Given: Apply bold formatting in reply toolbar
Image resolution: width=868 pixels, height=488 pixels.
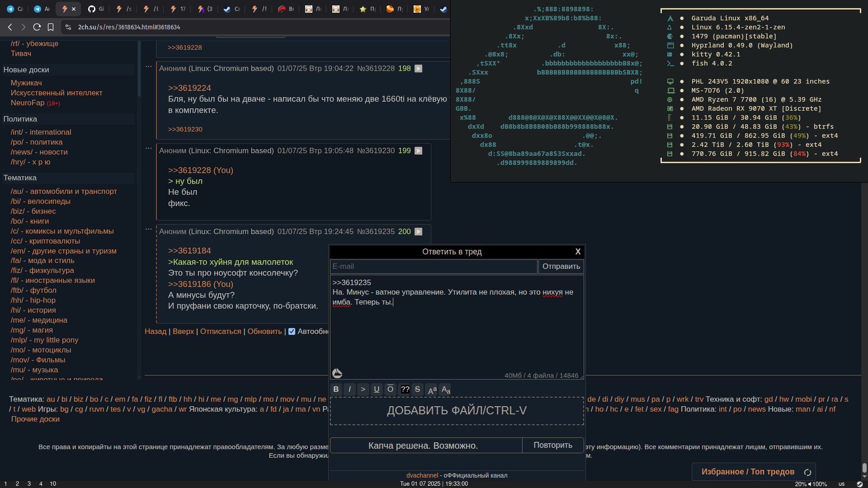Looking at the screenshot, I should pos(336,389).
